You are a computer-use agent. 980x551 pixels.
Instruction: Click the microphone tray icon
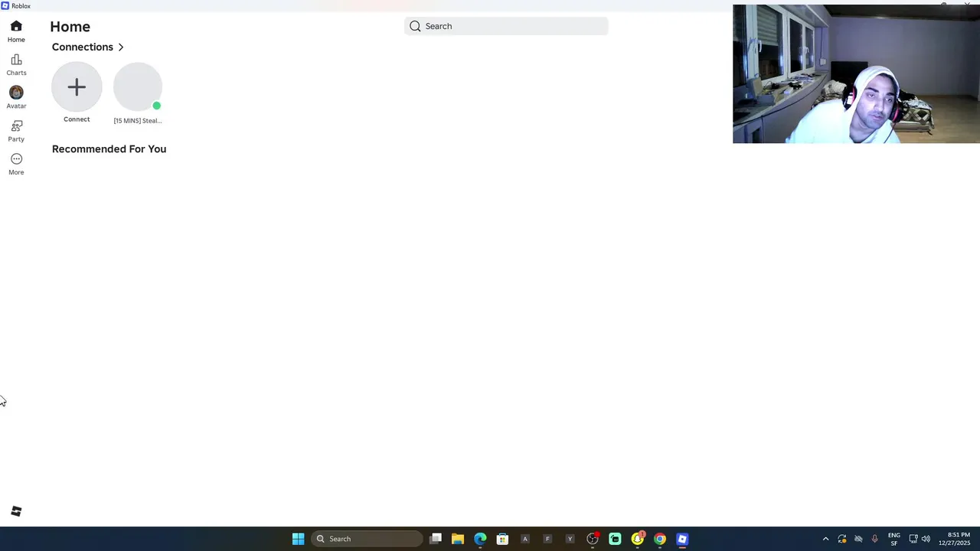pos(874,539)
